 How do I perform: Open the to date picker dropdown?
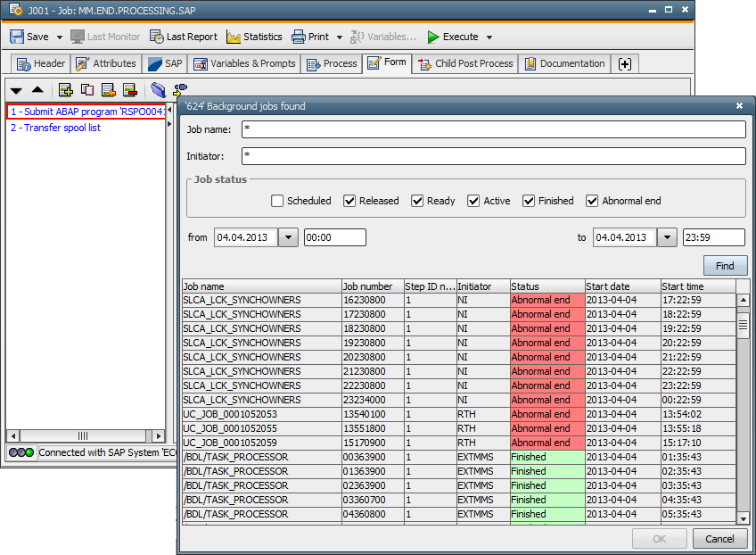tap(667, 237)
